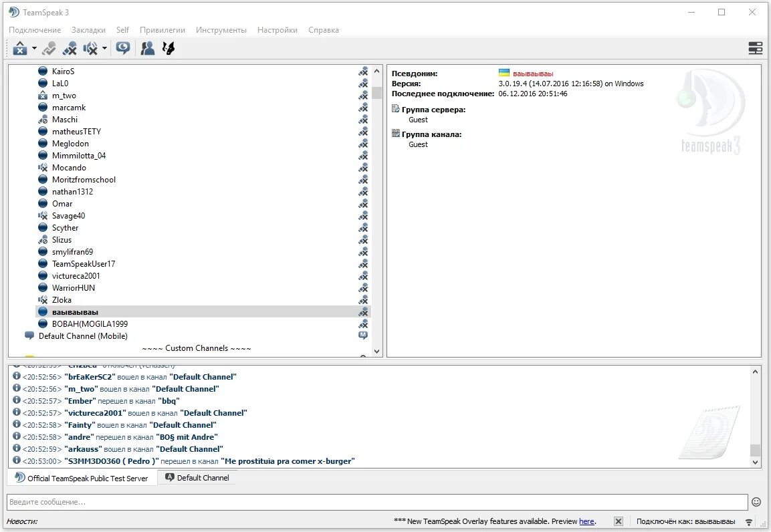
Task: Select user ВОВАН(MOGILA1999
Action: click(90, 323)
